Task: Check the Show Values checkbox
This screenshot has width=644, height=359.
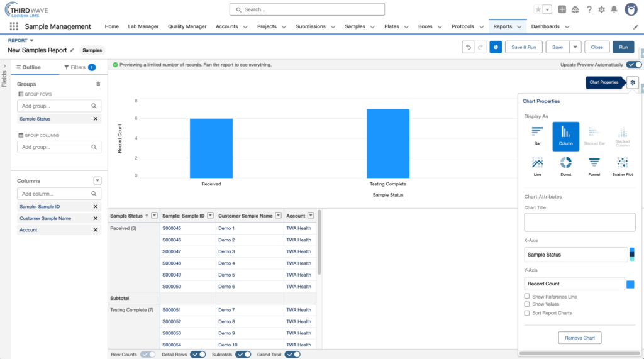Action: (x=527, y=304)
